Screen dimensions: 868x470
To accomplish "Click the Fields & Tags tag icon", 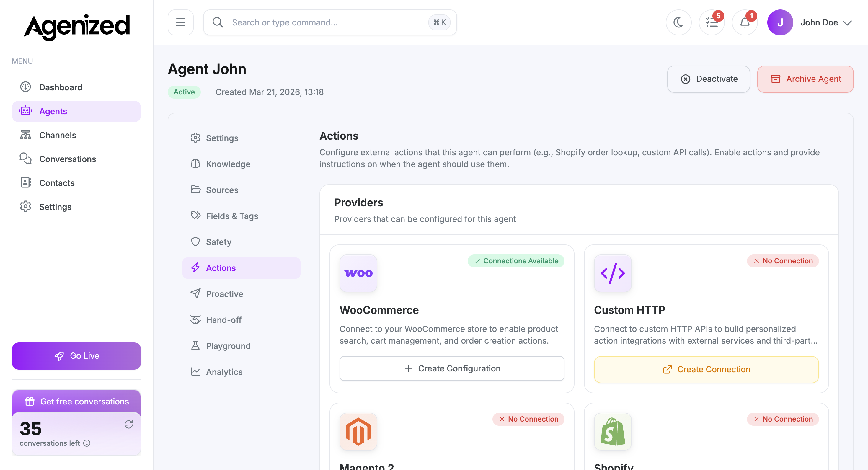I will click(x=195, y=215).
